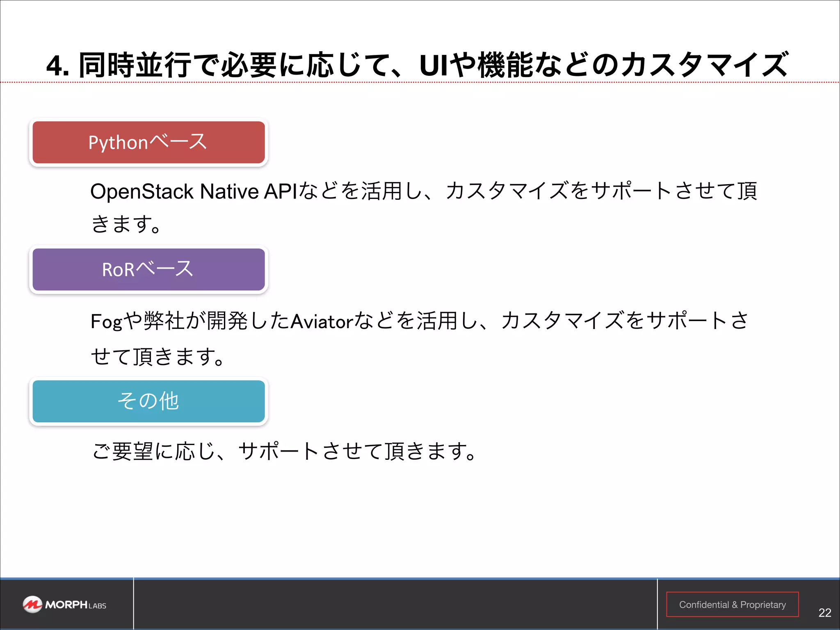Click the きます。 line under Python description
This screenshot has width=840, height=630.
[126, 224]
